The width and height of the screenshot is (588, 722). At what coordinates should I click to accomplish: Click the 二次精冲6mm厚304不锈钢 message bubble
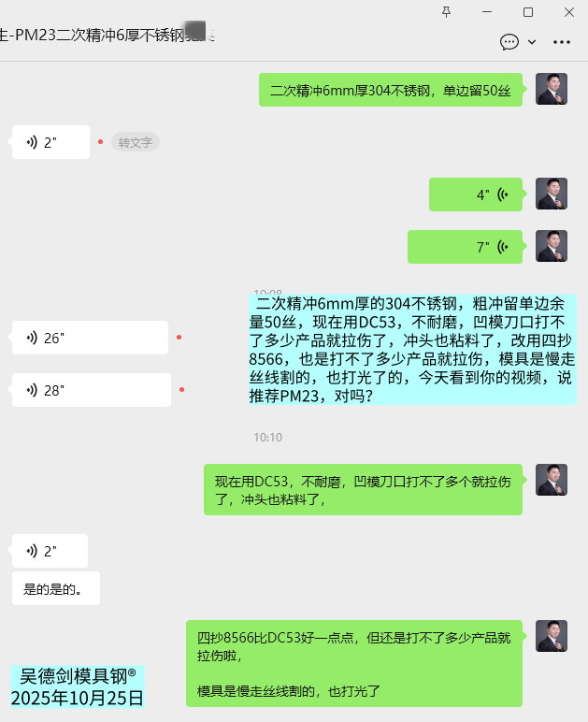(x=391, y=90)
